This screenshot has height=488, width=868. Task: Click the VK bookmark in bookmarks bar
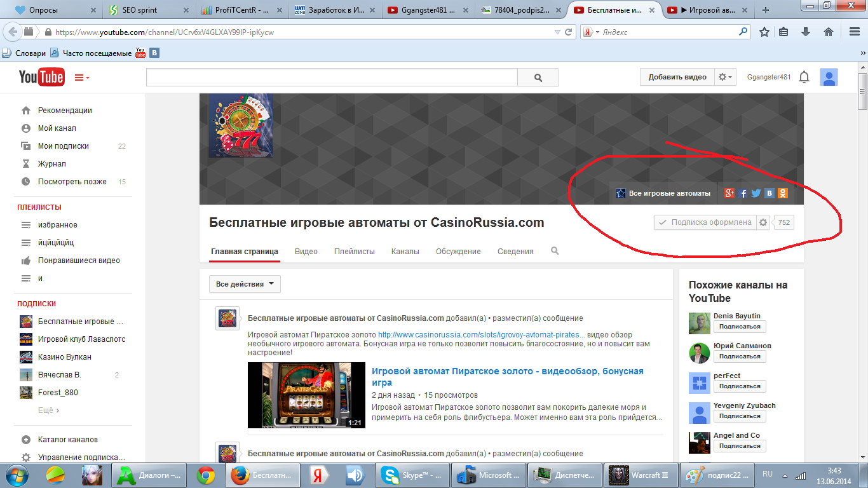click(x=154, y=53)
